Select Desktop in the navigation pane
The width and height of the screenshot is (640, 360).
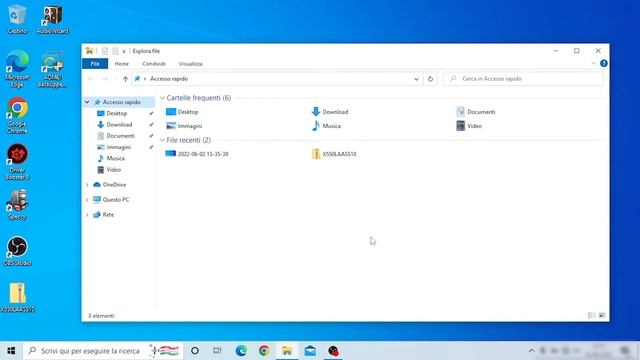[117, 113]
